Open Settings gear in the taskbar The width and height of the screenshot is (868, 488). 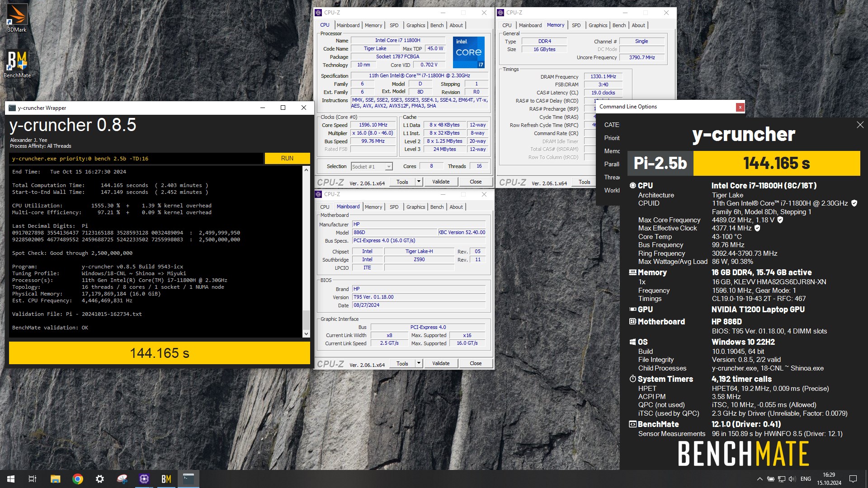100,479
